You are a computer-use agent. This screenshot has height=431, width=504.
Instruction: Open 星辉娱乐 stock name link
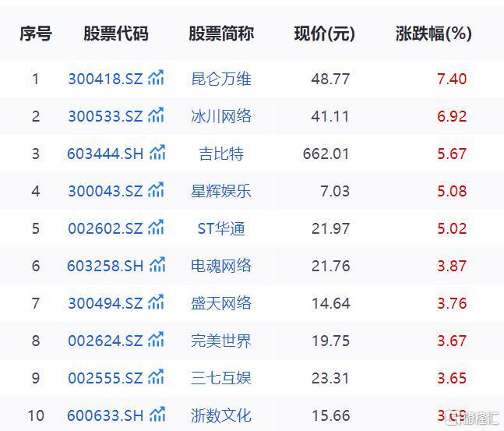(221, 191)
